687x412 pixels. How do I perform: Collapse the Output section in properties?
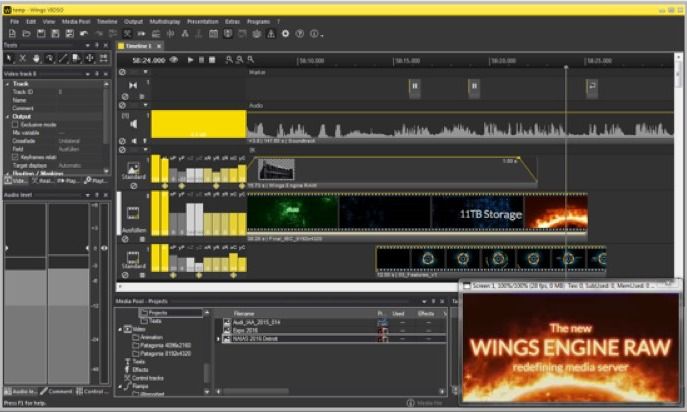click(x=7, y=116)
